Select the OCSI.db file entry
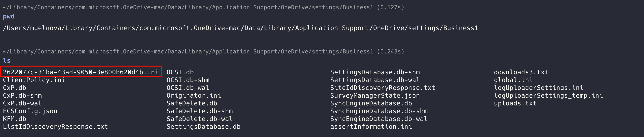Image resolution: width=644 pixels, height=137 pixels. pos(180,72)
